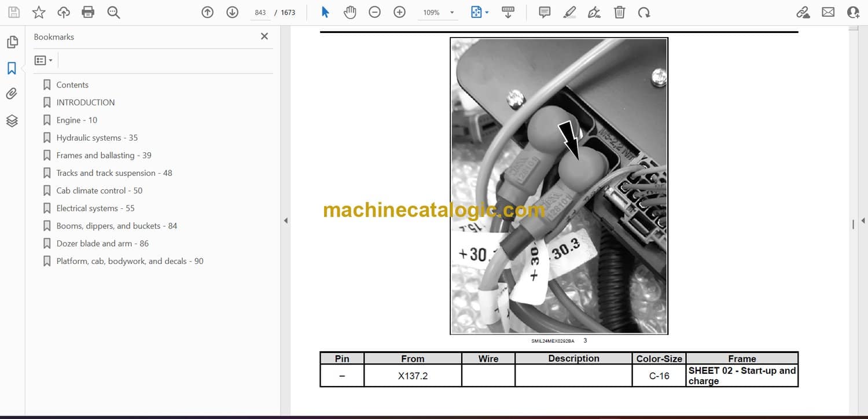Collapse the left navigation pane arrow
Viewport: 868px width, 419px height.
[x=285, y=220]
